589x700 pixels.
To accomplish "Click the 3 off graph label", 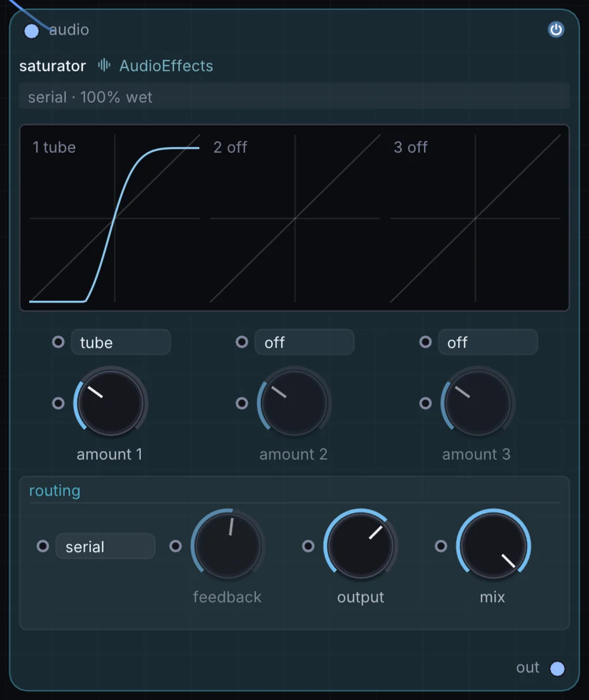I will click(410, 148).
